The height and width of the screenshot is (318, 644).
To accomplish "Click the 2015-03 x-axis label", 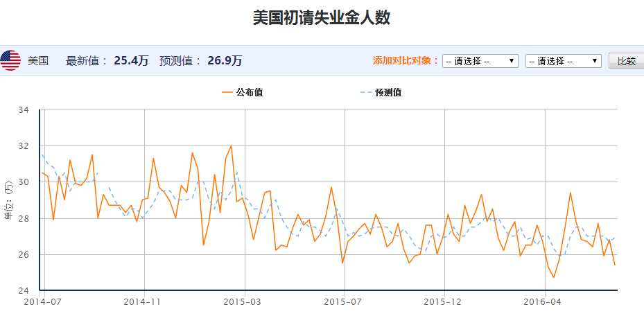I will pyautogui.click(x=242, y=302).
